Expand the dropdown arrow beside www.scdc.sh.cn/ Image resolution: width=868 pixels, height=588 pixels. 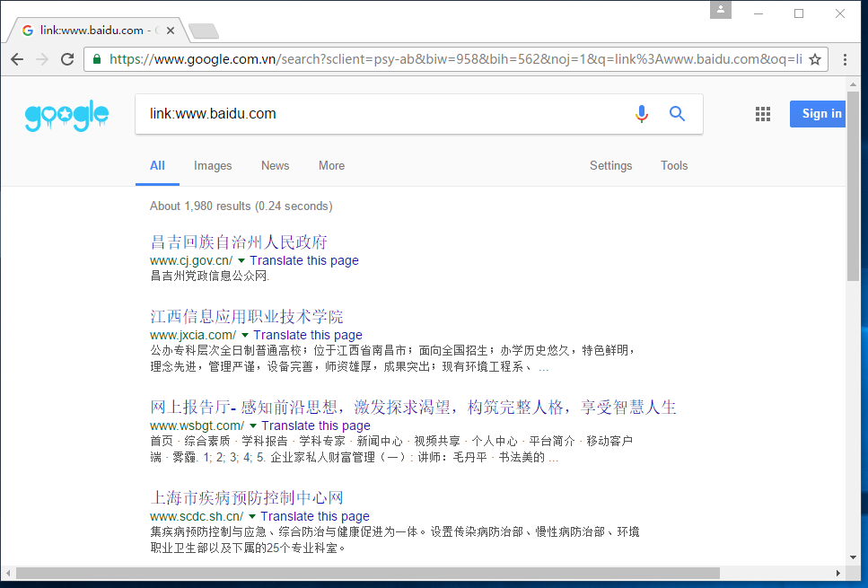pos(252,516)
